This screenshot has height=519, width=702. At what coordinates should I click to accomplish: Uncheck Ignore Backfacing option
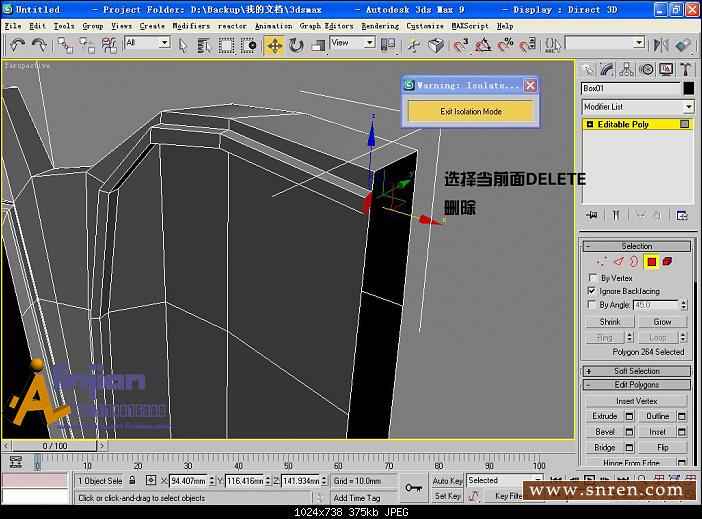(x=592, y=291)
